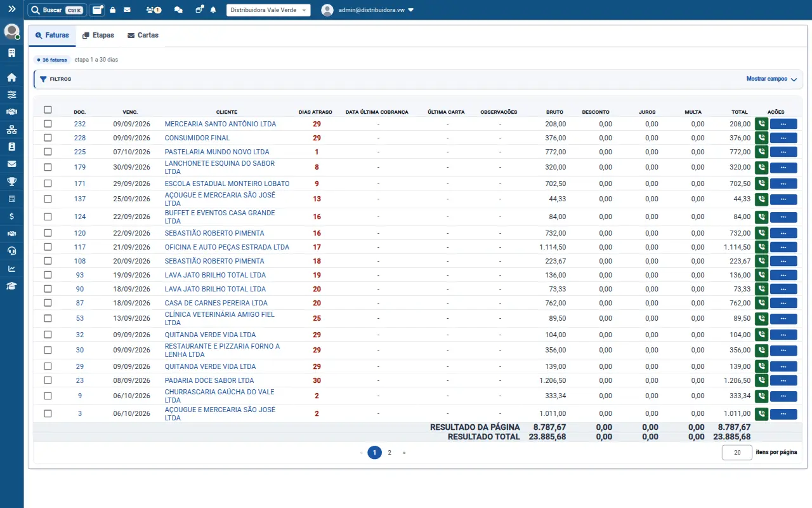
Task: Go to page 2 of results
Action: tap(390, 453)
